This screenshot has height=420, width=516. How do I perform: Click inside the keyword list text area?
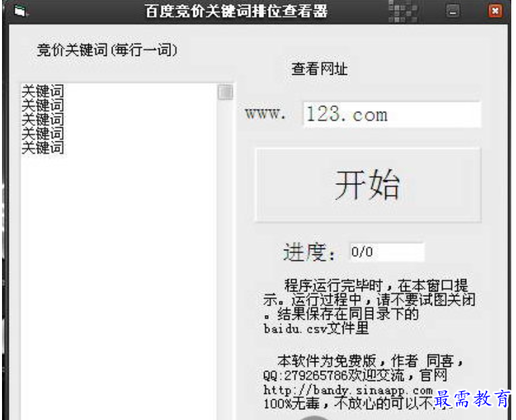tap(119, 251)
